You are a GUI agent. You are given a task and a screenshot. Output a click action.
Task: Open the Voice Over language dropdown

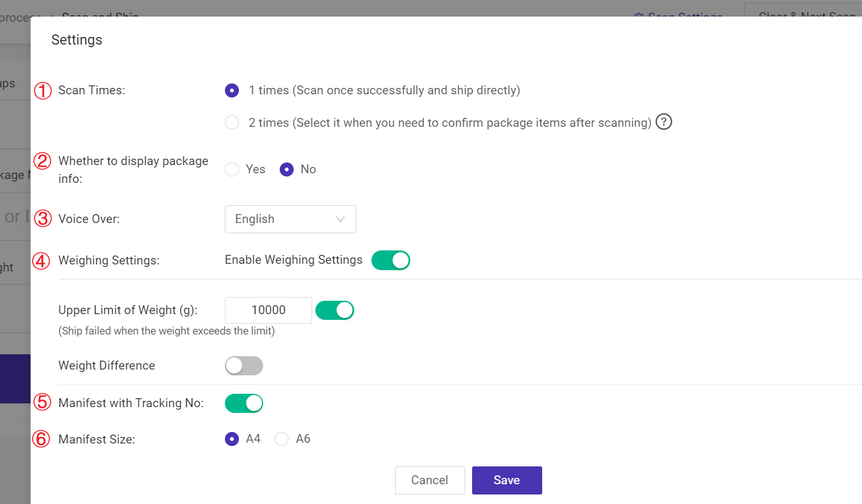pos(290,219)
